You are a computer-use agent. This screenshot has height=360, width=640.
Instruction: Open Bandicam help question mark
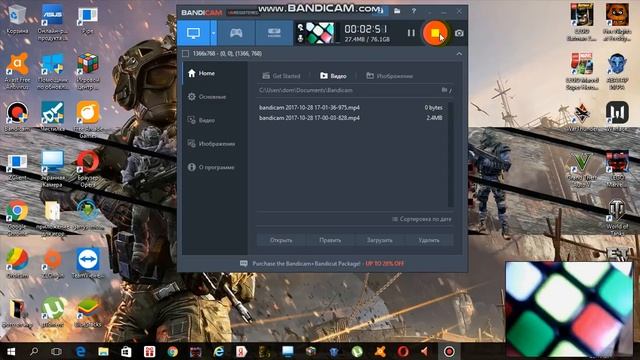pos(413,11)
